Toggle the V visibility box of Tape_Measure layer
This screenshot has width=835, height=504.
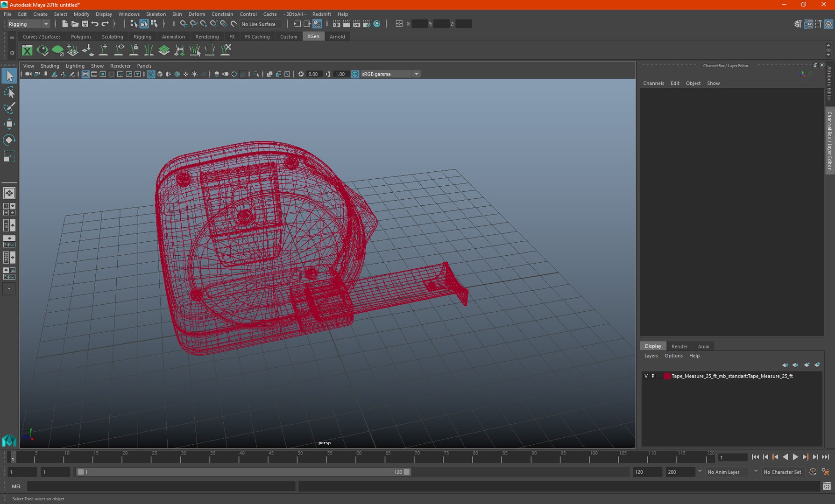(646, 376)
